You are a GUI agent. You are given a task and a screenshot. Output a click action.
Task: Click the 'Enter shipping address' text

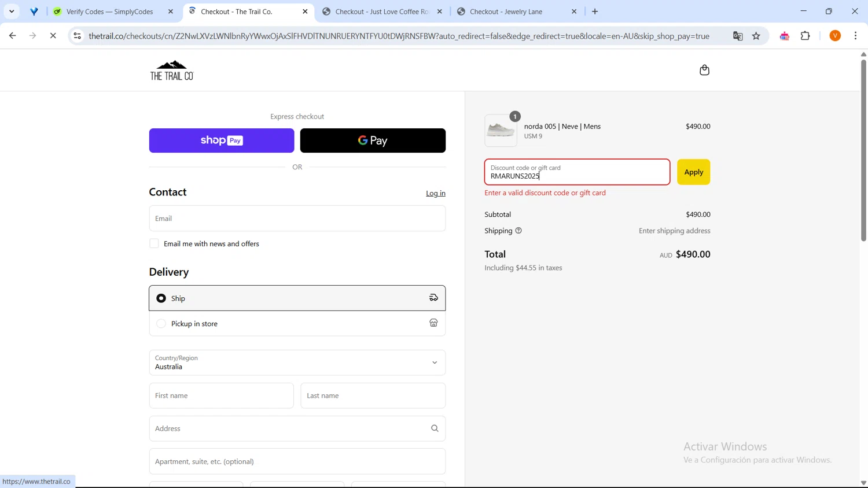point(674,231)
